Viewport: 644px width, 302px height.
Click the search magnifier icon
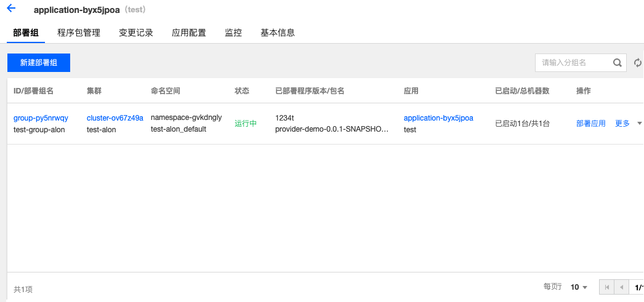pos(617,63)
